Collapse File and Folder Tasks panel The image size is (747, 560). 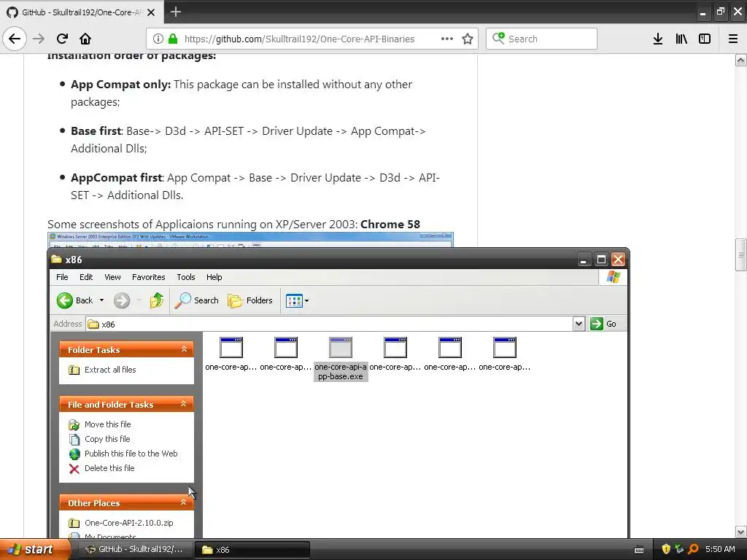[x=184, y=404]
